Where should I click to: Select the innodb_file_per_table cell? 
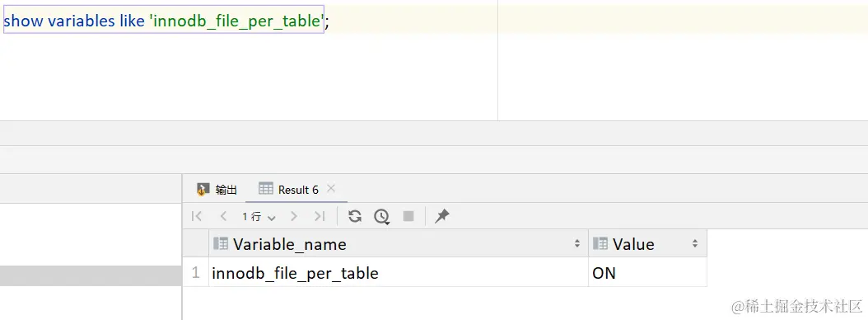click(399, 272)
